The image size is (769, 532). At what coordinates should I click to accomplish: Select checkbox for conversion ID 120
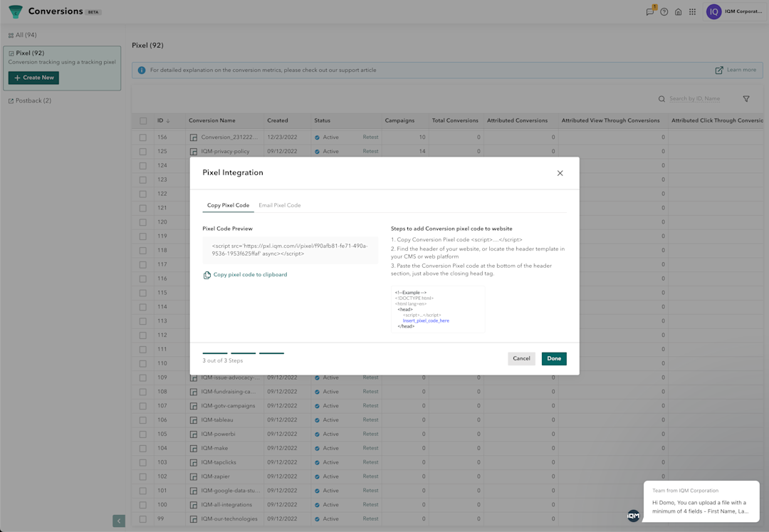click(x=142, y=222)
